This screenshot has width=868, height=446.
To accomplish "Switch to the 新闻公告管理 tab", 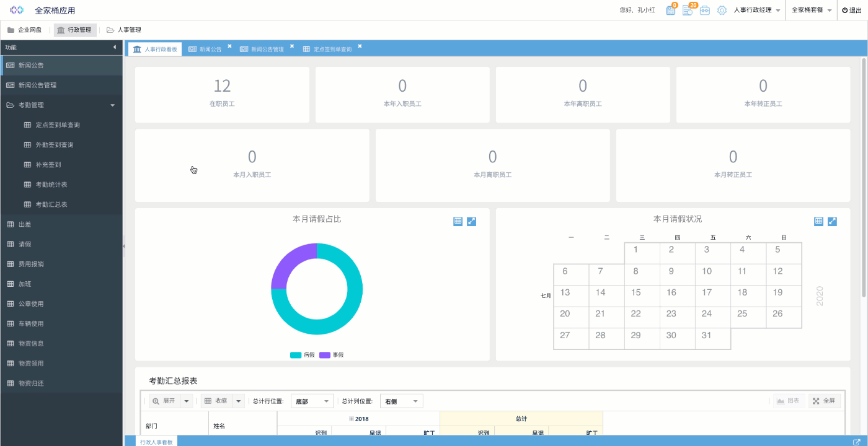I will (266, 48).
